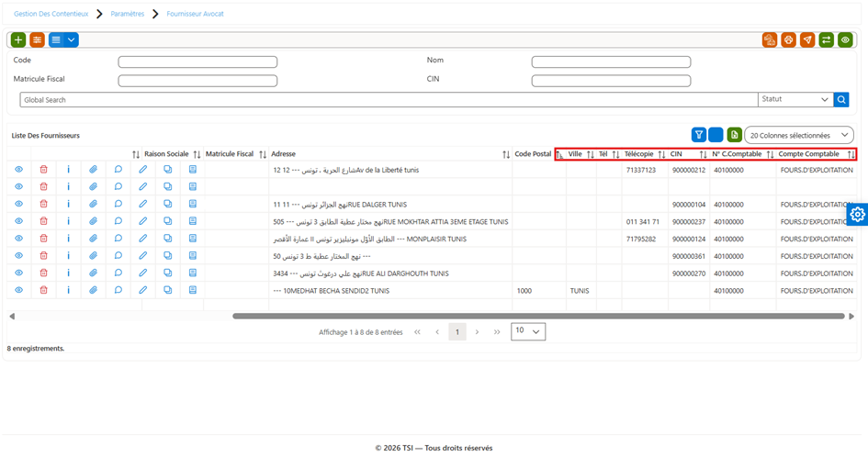View the MEDHAT BECHA row (eye icon)
The image size is (868, 457).
(x=18, y=290)
